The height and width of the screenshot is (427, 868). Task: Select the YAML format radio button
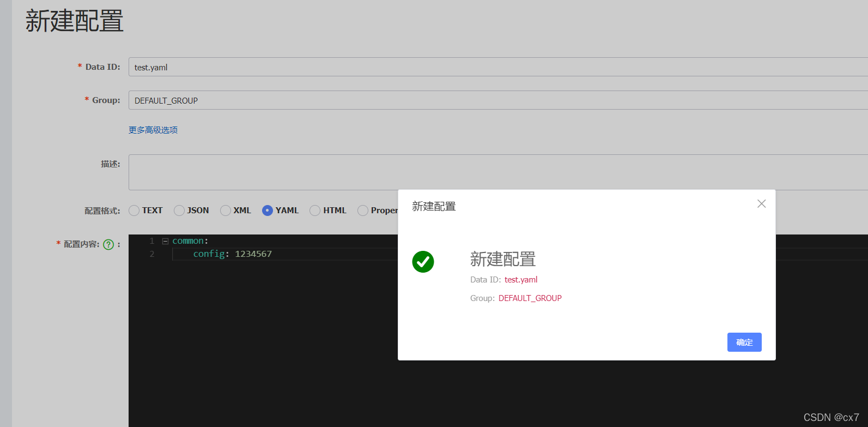pyautogui.click(x=268, y=211)
